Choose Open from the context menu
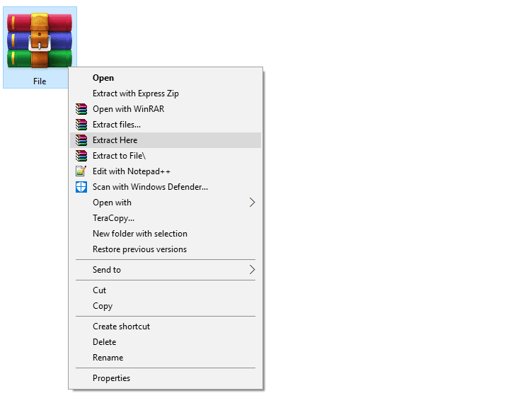532x420 pixels. point(166,78)
